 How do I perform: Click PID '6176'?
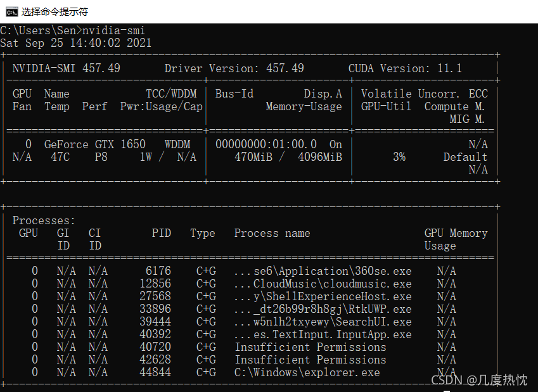(x=158, y=271)
